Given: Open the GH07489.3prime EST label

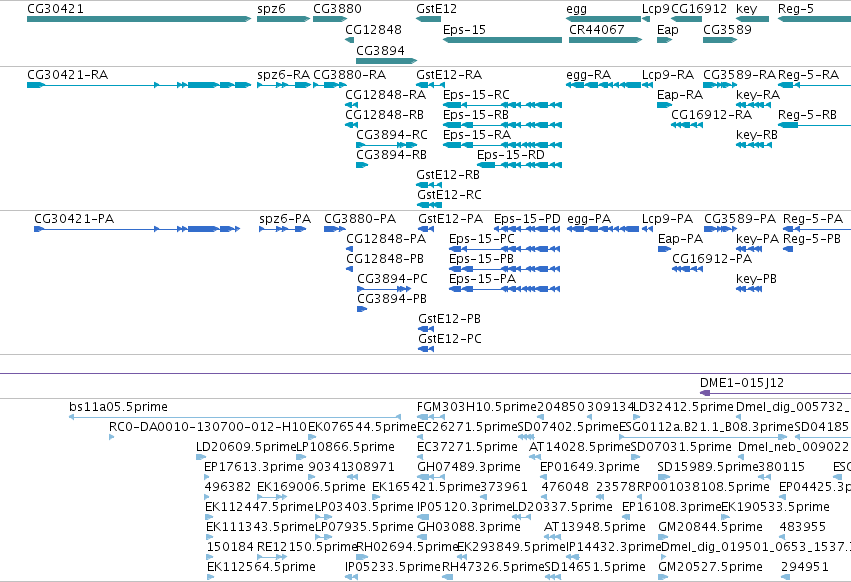Looking at the screenshot, I should [x=469, y=467].
